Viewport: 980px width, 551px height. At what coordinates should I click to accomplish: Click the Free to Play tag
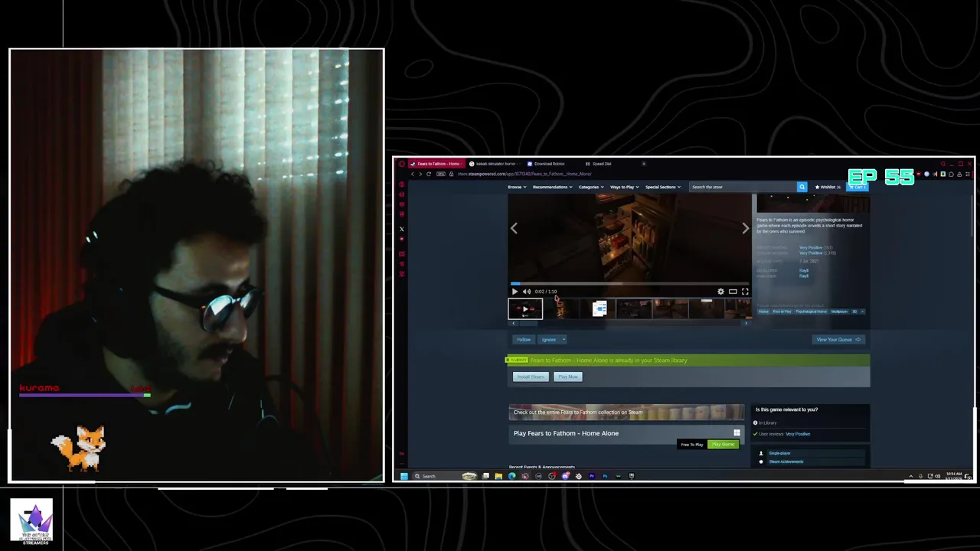(782, 311)
